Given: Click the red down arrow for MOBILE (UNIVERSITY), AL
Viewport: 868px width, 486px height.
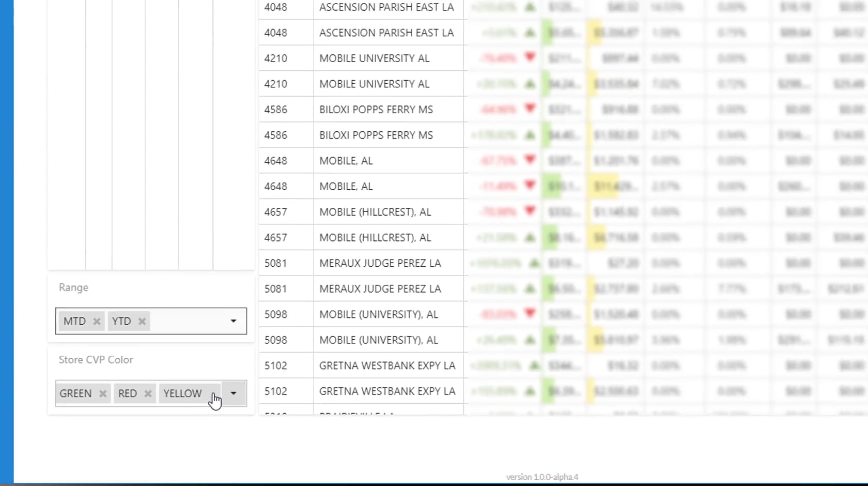Looking at the screenshot, I should [530, 313].
